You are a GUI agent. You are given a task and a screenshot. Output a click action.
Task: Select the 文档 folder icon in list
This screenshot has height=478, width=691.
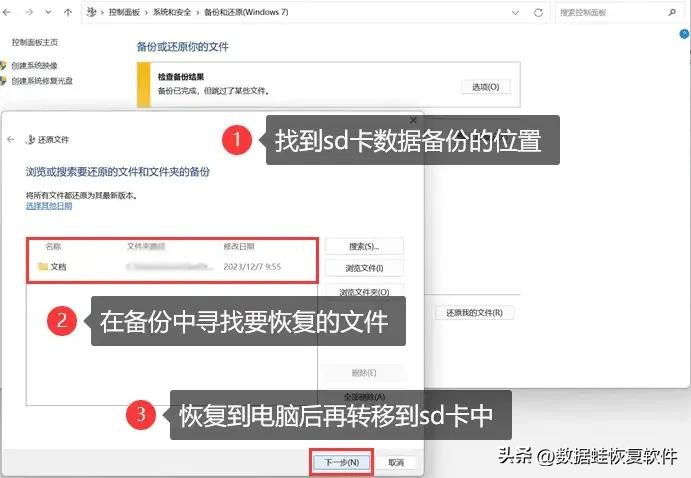click(42, 267)
